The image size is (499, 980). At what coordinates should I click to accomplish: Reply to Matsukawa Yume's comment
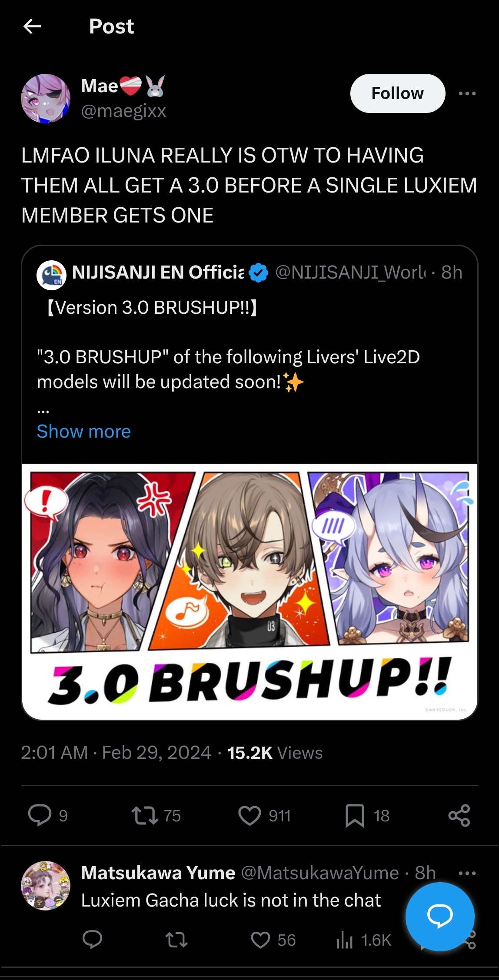tap(92, 940)
